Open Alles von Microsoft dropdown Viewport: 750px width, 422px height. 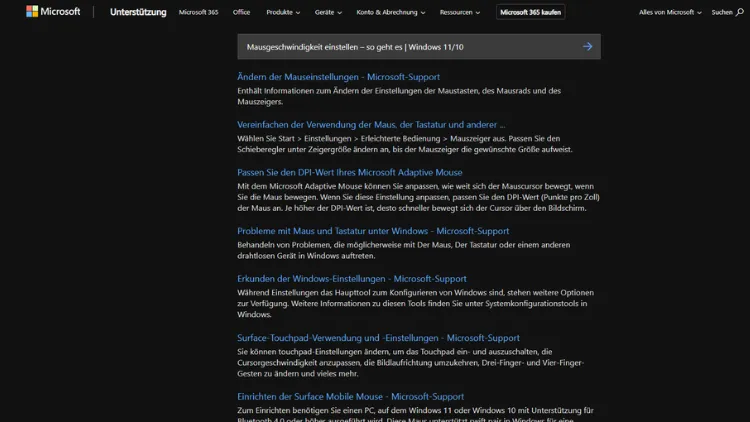pos(670,12)
